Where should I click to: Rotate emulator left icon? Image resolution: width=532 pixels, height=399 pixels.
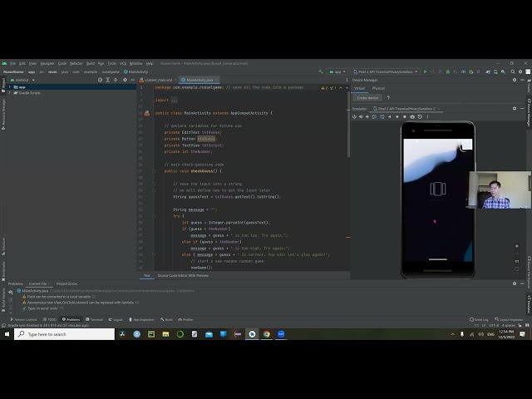click(374, 116)
